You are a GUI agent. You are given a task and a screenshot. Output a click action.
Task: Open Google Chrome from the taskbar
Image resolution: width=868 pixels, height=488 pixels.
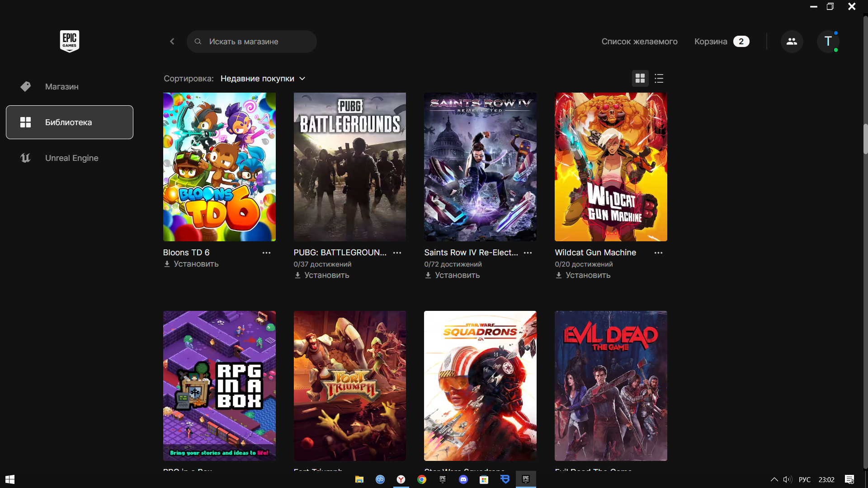point(422,479)
